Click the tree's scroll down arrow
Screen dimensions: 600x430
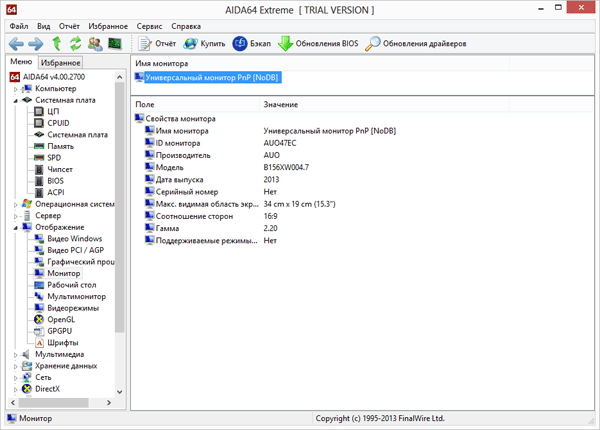pos(119,392)
